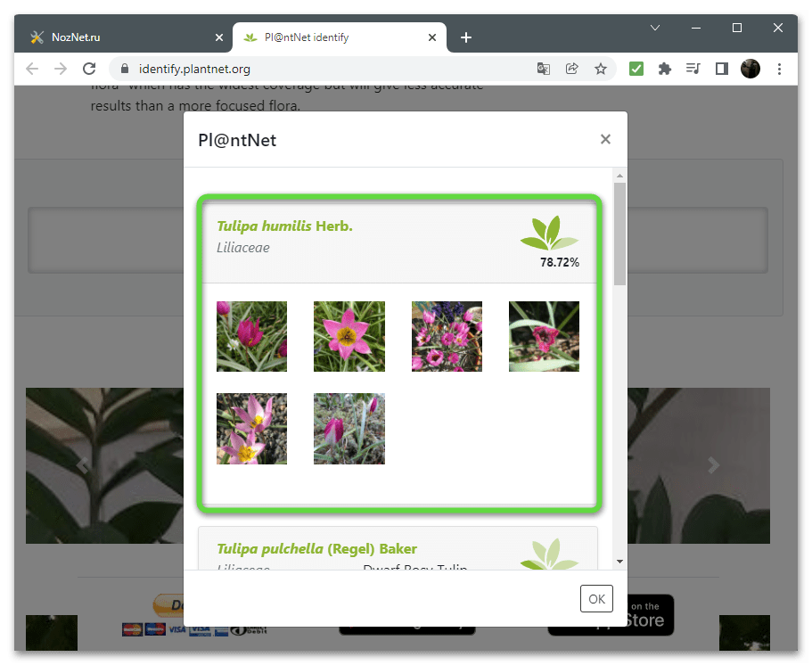Viewport: 812px width, 665px height.
Task: Select the Pl@ntNet identify tab
Action: tap(340, 37)
